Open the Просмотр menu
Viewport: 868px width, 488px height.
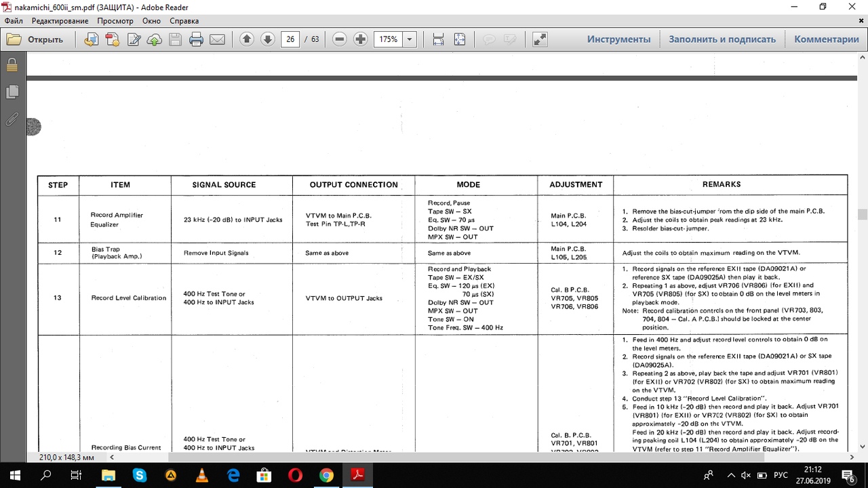tap(115, 21)
